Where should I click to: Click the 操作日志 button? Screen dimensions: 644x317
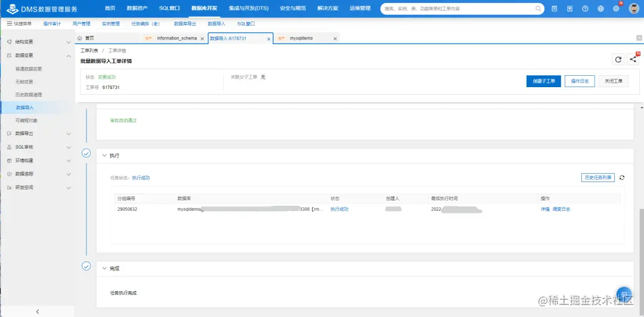(580, 81)
